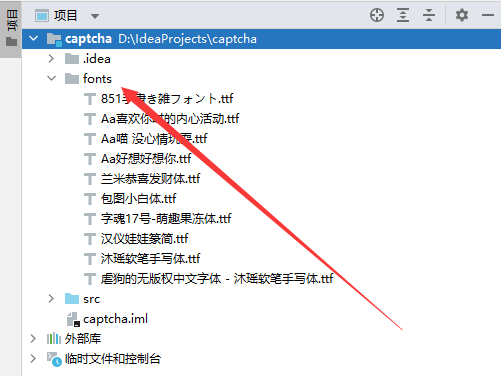The width and height of the screenshot is (501, 376).
Task: Open the project panel settings gear
Action: point(462,15)
